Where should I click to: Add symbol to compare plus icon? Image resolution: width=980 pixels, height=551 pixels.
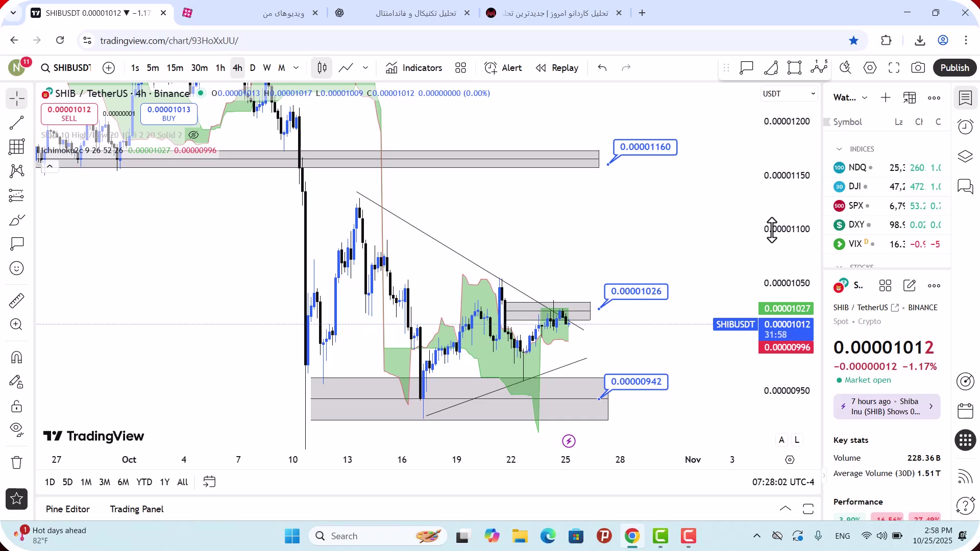[x=109, y=68]
